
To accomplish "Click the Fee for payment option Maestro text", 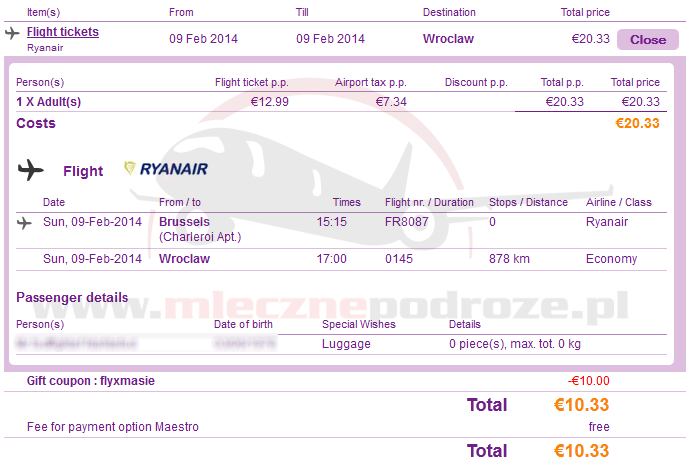I will pyautogui.click(x=113, y=427).
